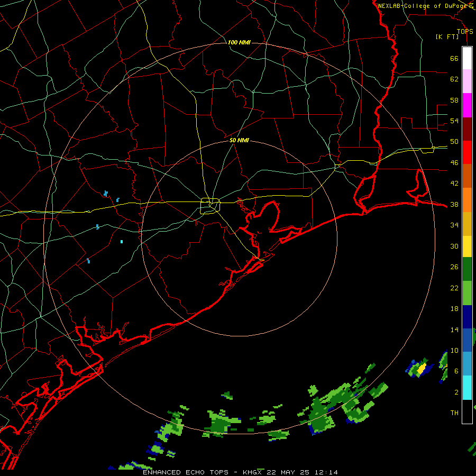
Task: Click the medium blue legend swatch
Action: coord(467,340)
